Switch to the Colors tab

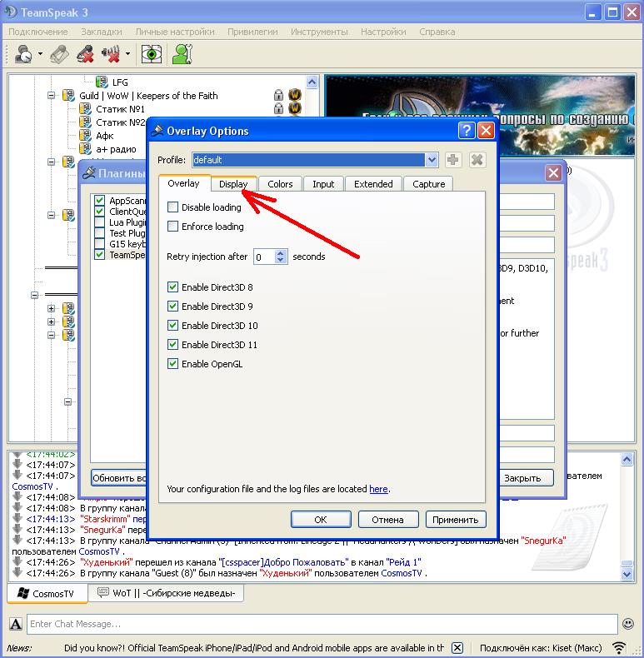[x=280, y=184]
